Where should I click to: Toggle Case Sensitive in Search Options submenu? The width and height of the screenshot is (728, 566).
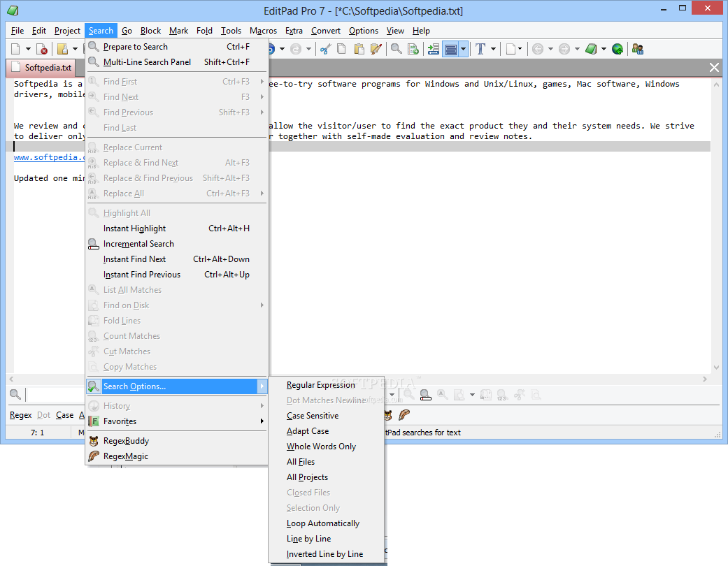click(x=313, y=416)
